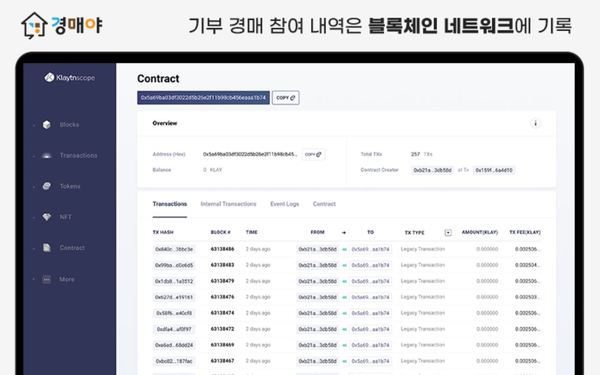Viewport: 600px width, 375px height.
Task: Open the Contract tab next to Event Logs
Action: click(324, 204)
